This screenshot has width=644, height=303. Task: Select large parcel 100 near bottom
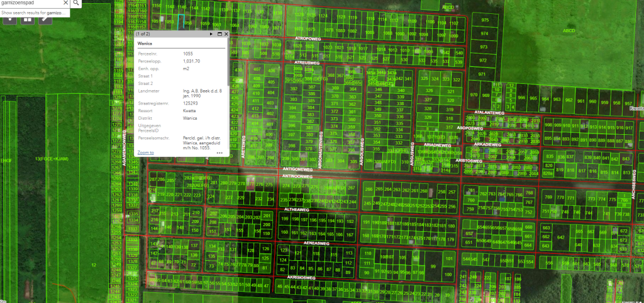click(x=448, y=275)
